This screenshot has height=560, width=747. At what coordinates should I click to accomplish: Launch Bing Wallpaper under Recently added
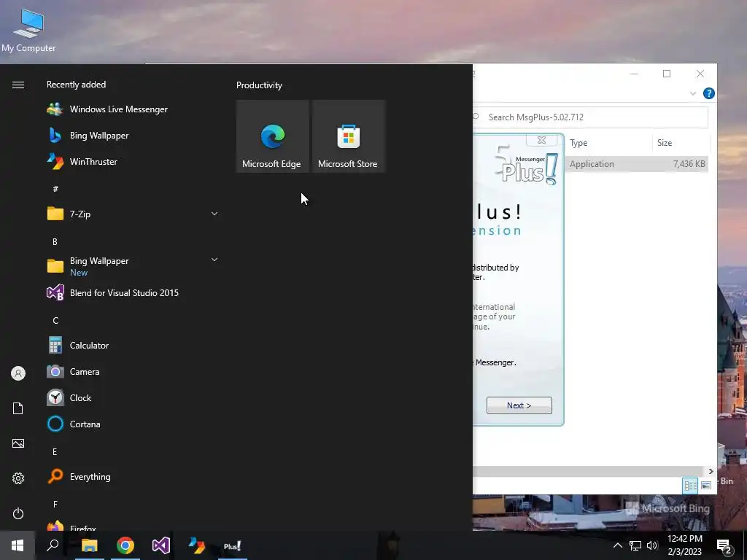point(133,135)
